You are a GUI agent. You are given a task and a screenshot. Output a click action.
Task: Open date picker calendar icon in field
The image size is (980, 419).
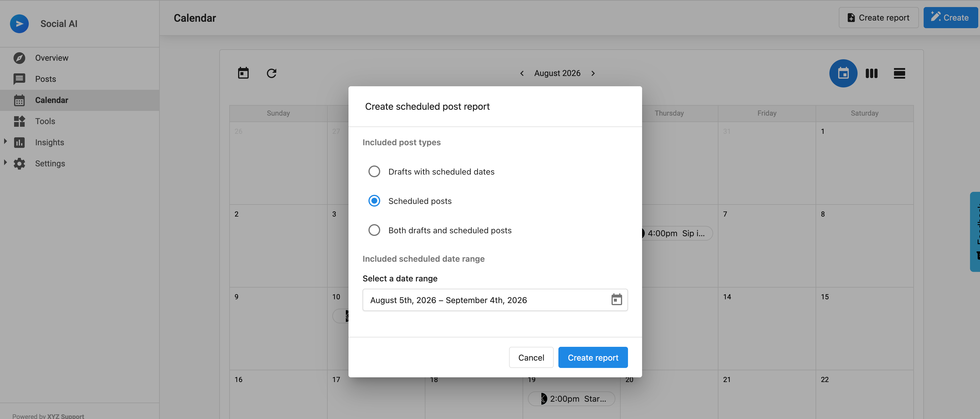click(616, 300)
